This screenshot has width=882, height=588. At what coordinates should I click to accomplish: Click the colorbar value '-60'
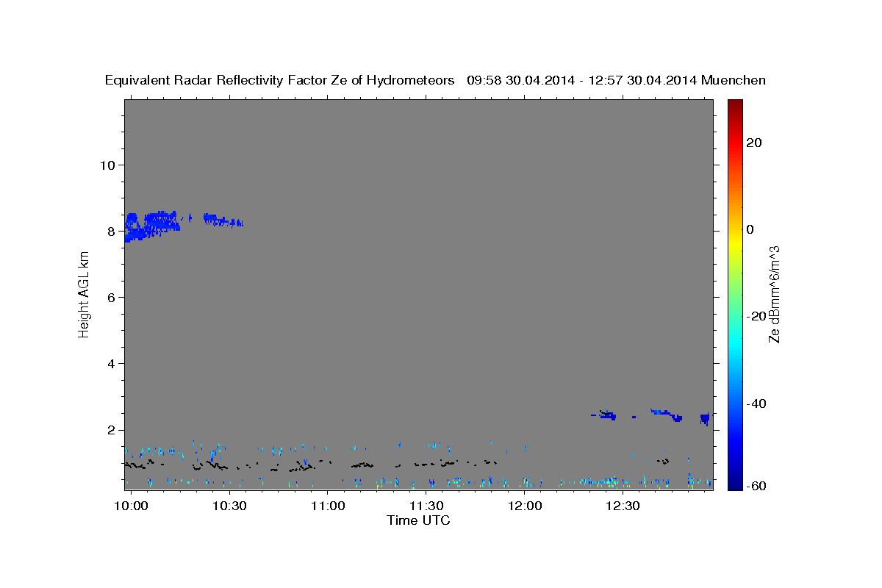pyautogui.click(x=755, y=486)
